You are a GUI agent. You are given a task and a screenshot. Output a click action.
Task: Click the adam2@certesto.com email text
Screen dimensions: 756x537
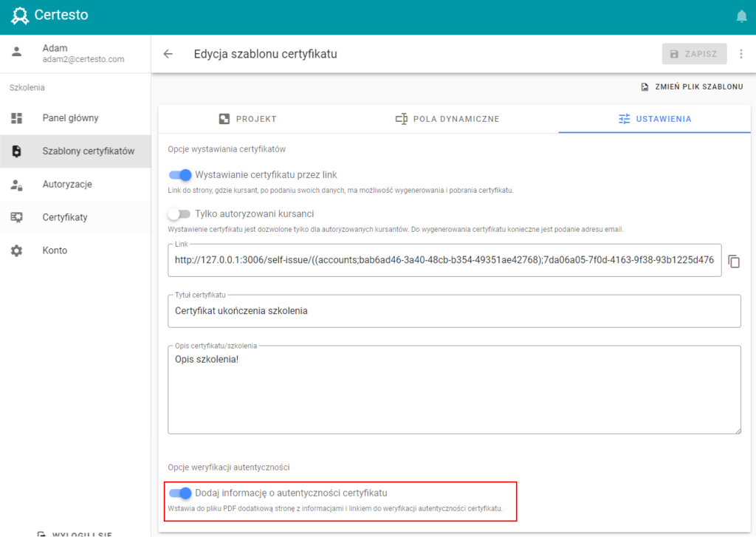coord(83,59)
